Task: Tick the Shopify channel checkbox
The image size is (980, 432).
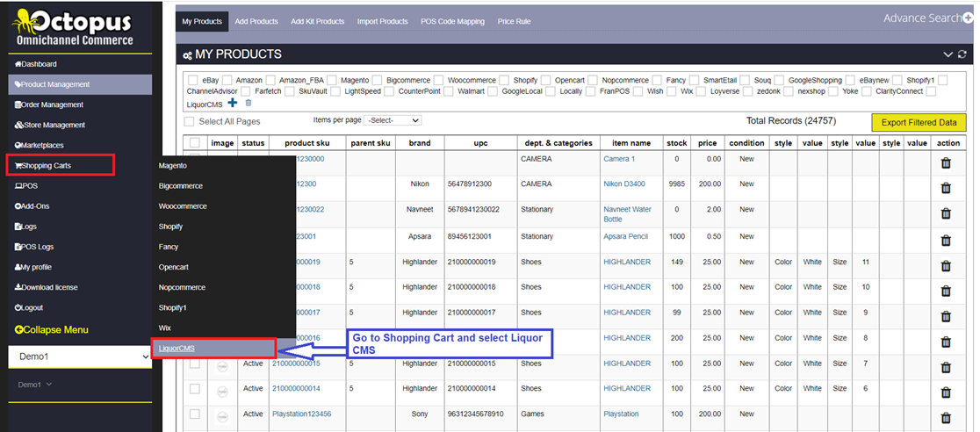Action: 504,80
